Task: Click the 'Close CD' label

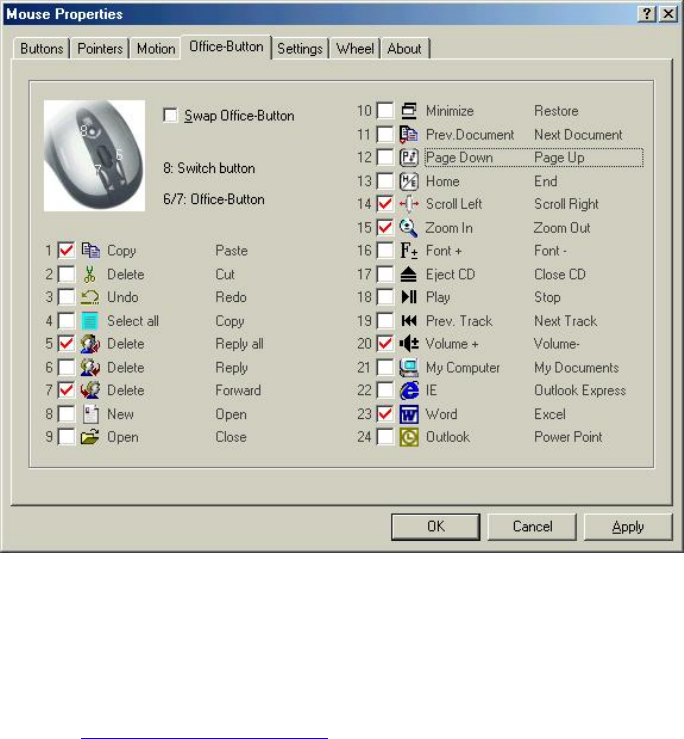Action: click(560, 274)
